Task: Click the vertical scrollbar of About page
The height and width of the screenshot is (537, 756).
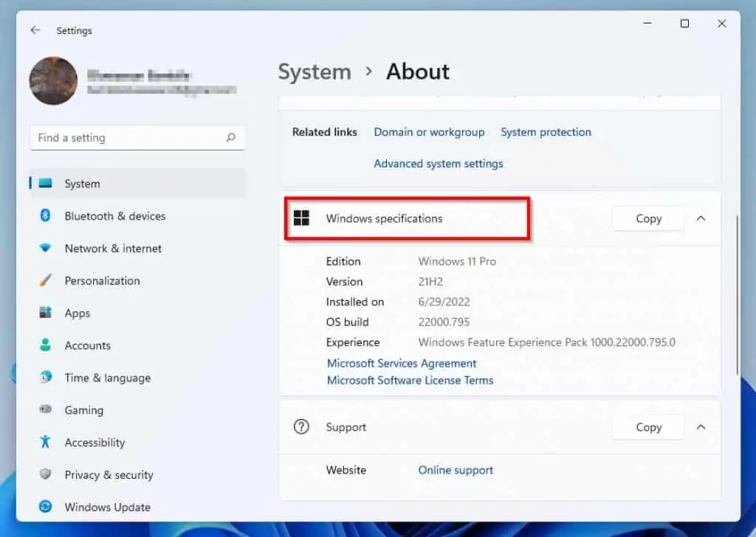Action: pos(737,294)
